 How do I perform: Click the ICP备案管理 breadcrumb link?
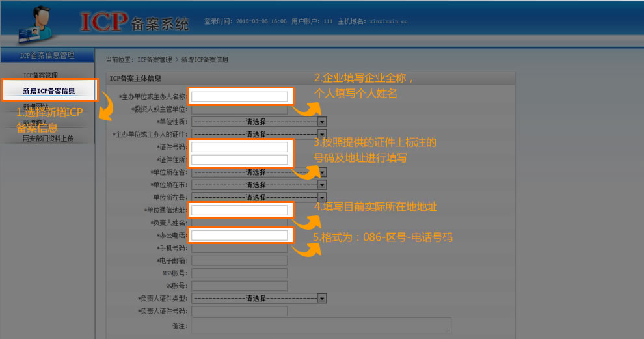(154, 60)
